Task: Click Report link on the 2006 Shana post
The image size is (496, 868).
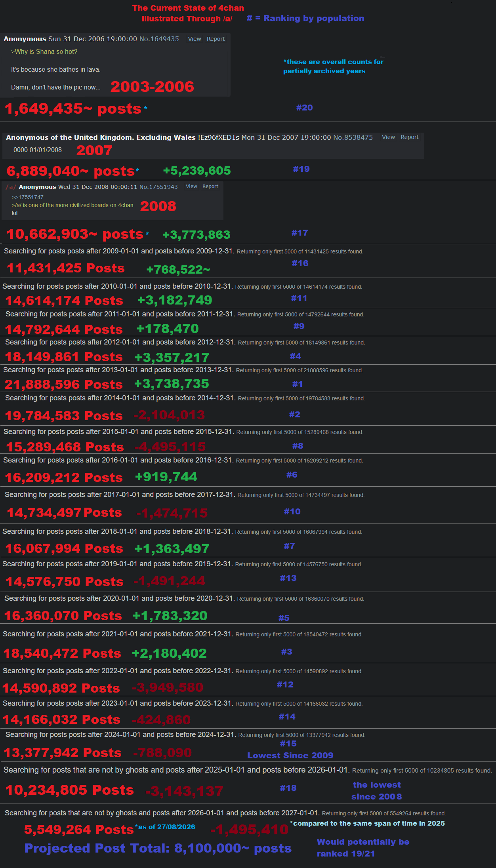Action: 216,39
